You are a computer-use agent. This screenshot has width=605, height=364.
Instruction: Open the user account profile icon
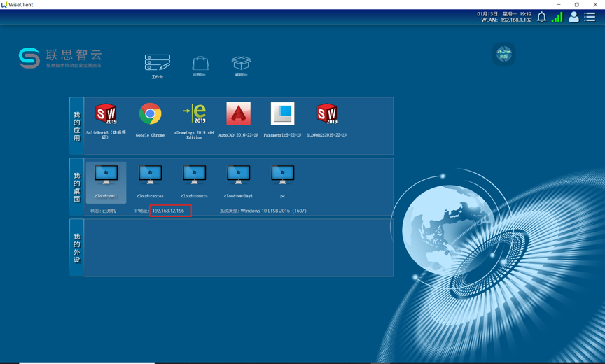pyautogui.click(x=573, y=17)
